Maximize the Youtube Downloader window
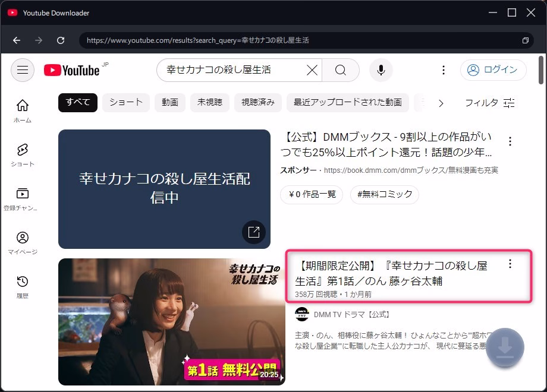The width and height of the screenshot is (547, 392). [x=512, y=13]
